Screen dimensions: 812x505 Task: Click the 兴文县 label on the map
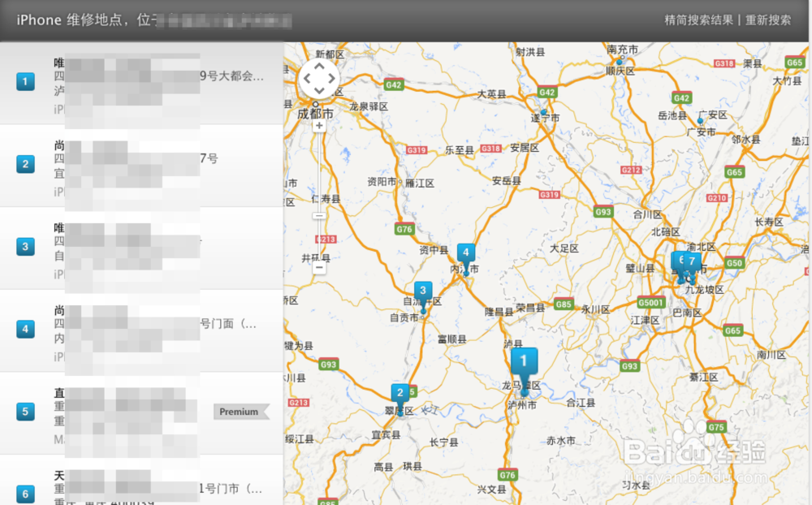(x=491, y=489)
